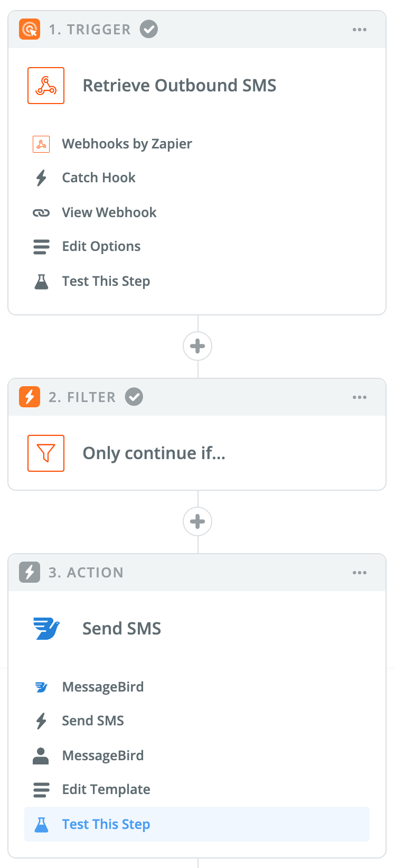Open the Edit Options menu item

pos(101,246)
